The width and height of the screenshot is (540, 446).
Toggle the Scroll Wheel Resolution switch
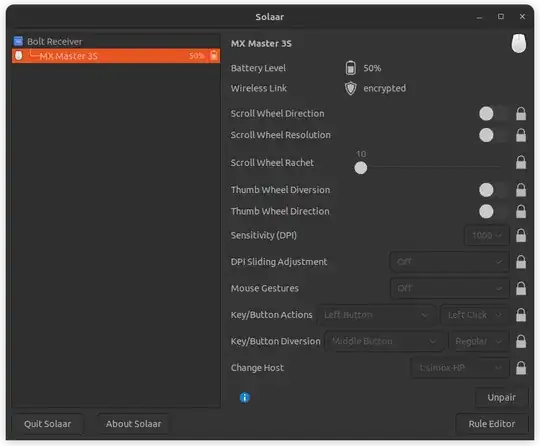pyautogui.click(x=493, y=135)
